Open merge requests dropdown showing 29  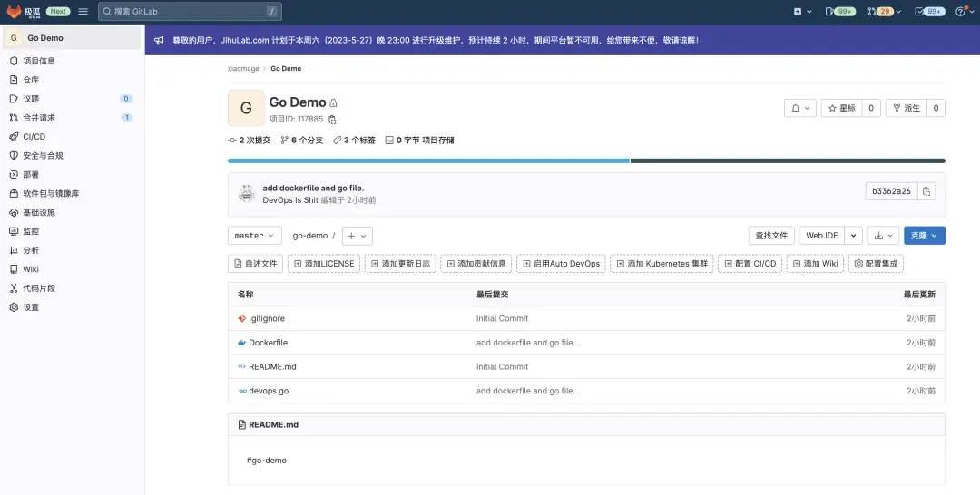pos(884,11)
